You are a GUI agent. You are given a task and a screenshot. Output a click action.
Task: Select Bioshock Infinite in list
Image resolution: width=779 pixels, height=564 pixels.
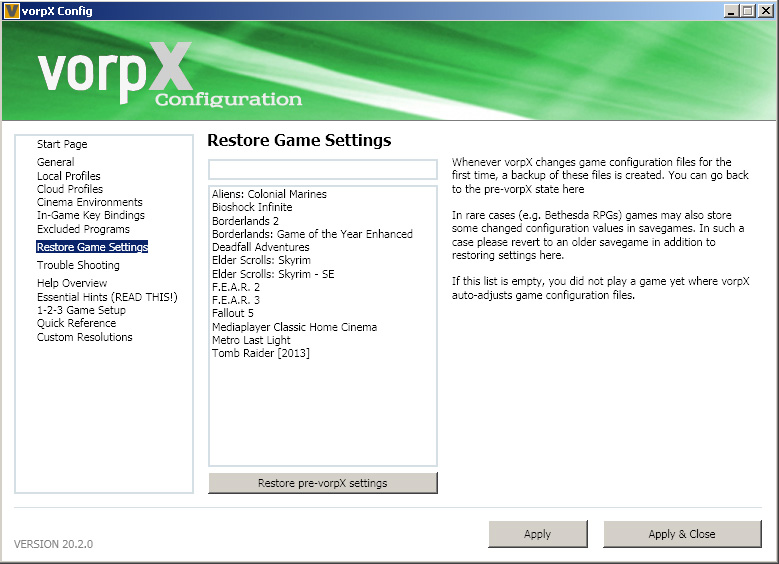click(x=252, y=207)
